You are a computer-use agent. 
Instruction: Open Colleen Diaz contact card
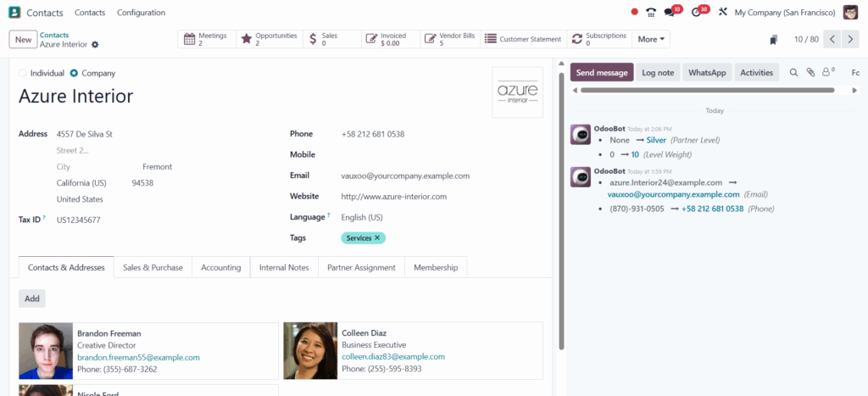pos(413,351)
